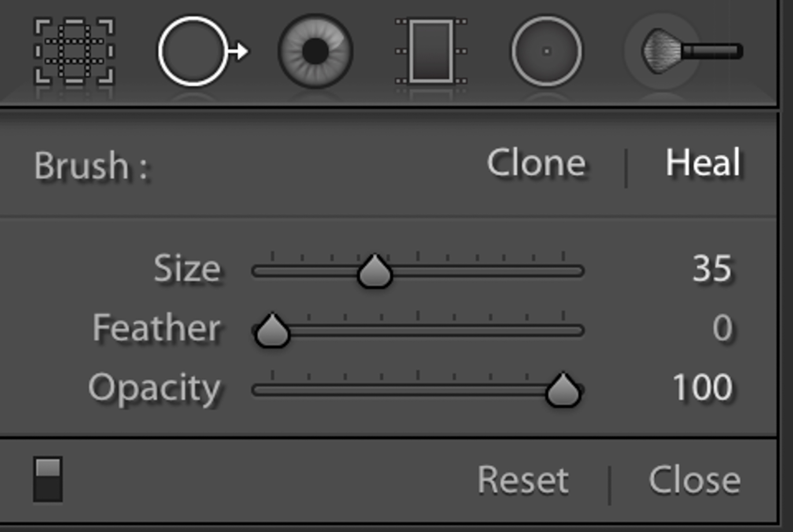The height and width of the screenshot is (532, 793).
Task: Click the Size label
Action: 187,268
